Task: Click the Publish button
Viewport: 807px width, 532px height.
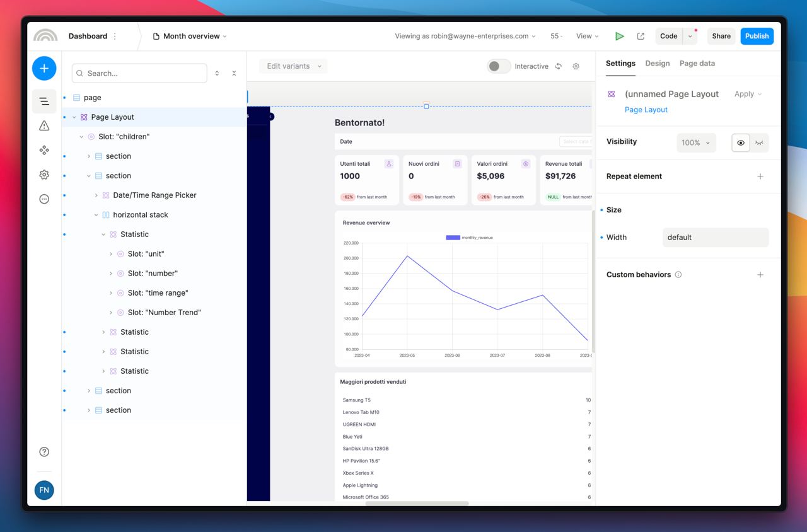Action: (x=757, y=36)
